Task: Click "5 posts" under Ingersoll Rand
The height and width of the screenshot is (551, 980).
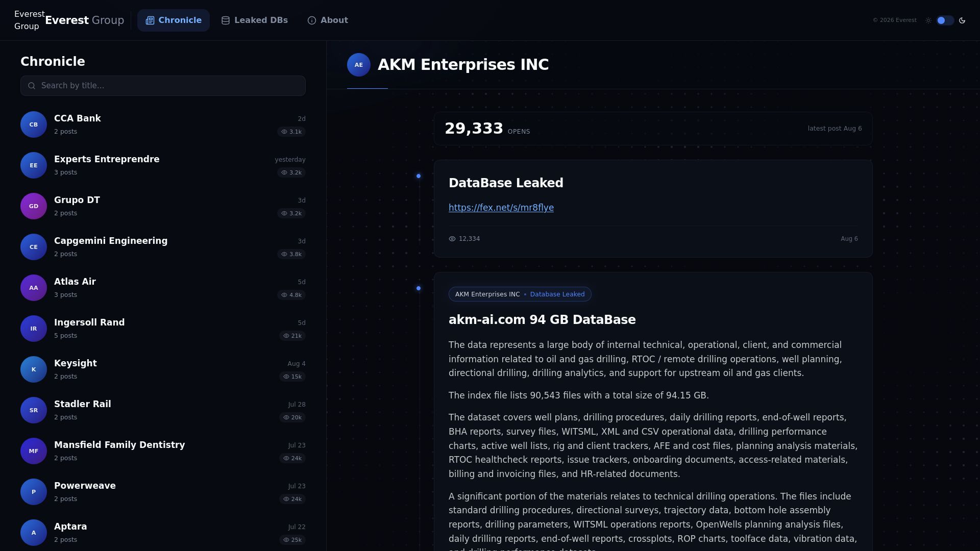Action: click(65, 336)
